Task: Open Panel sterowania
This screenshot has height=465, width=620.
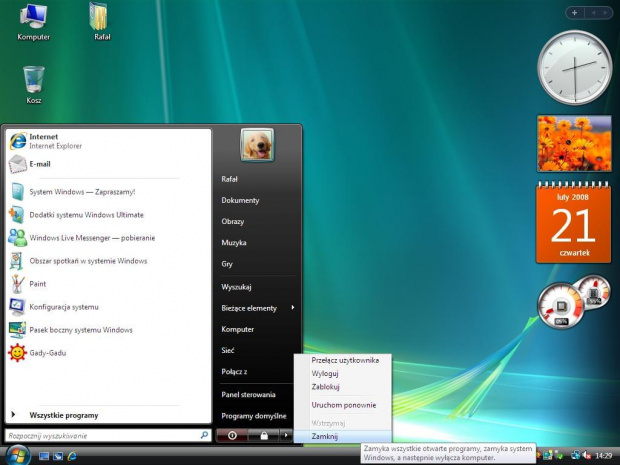Action: pos(248,394)
